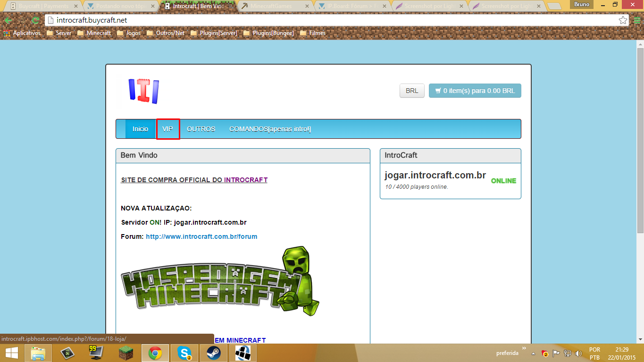Reload the page with the refresh icon
This screenshot has width=644, height=362.
click(x=35, y=20)
